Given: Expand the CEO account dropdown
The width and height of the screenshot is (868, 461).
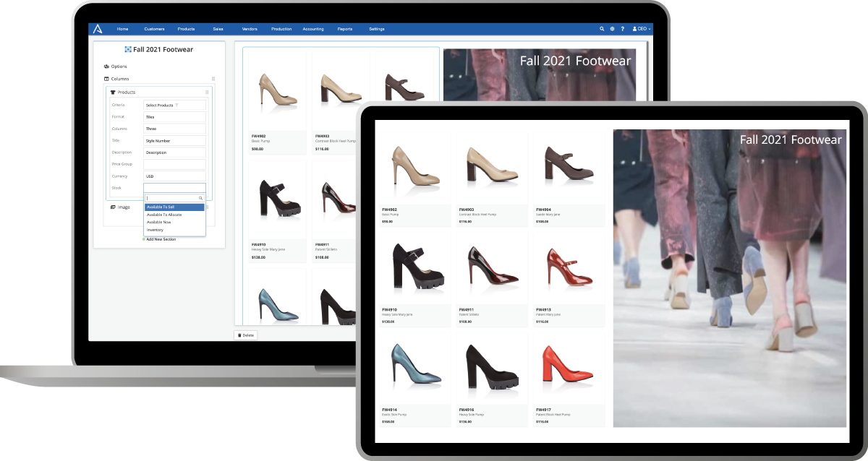Looking at the screenshot, I should [x=642, y=29].
